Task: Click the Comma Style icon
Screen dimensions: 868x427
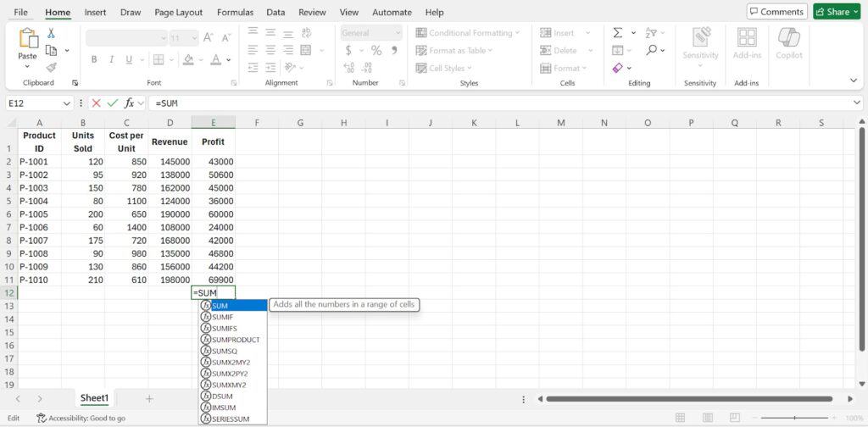Action: (395, 50)
